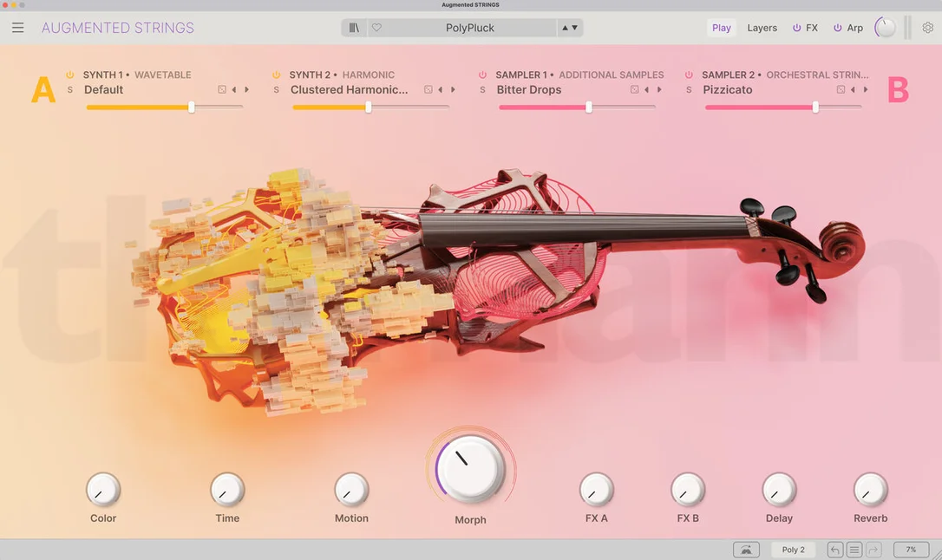Open the preset library browser icon
942x560 pixels.
point(354,28)
